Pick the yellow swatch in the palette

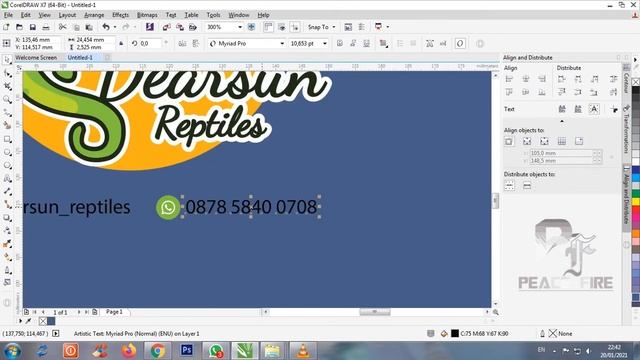click(x=636, y=201)
